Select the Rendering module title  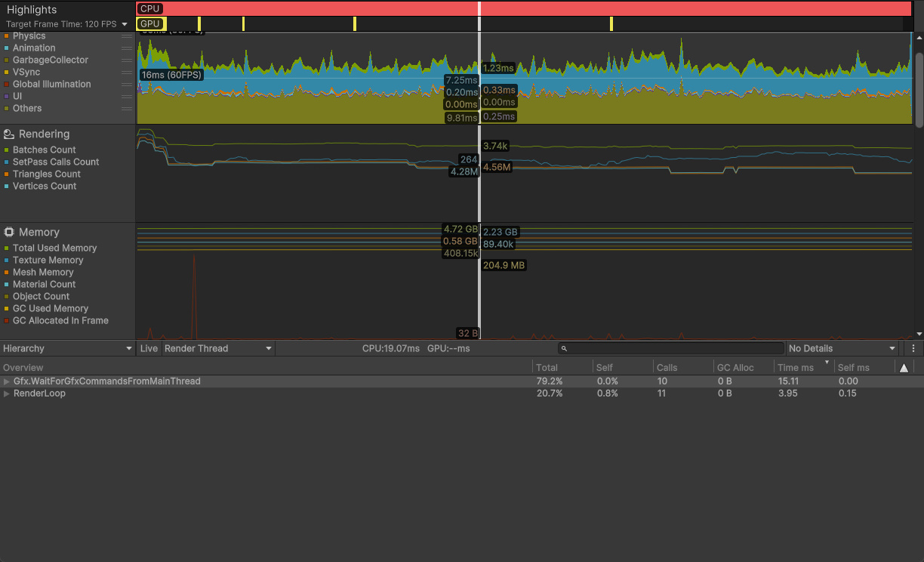(x=44, y=134)
